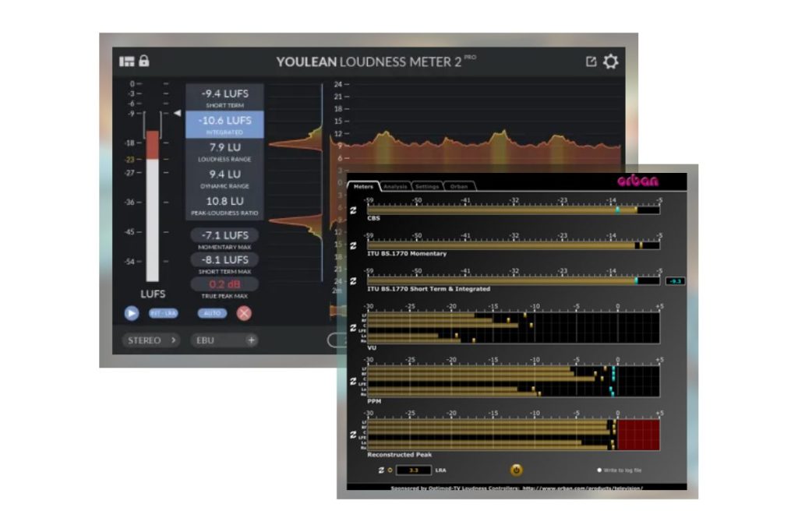Toggle the Youlean lock icon
The image size is (798, 532).
[144, 61]
